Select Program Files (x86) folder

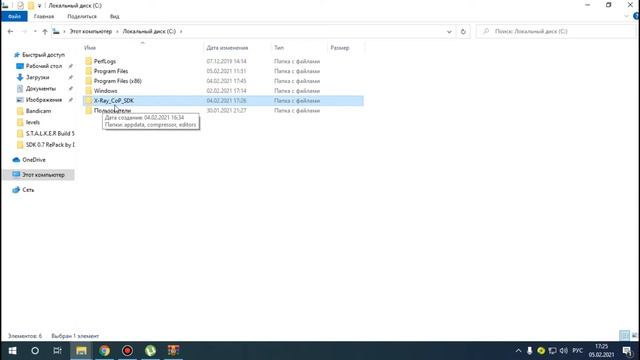pos(118,81)
